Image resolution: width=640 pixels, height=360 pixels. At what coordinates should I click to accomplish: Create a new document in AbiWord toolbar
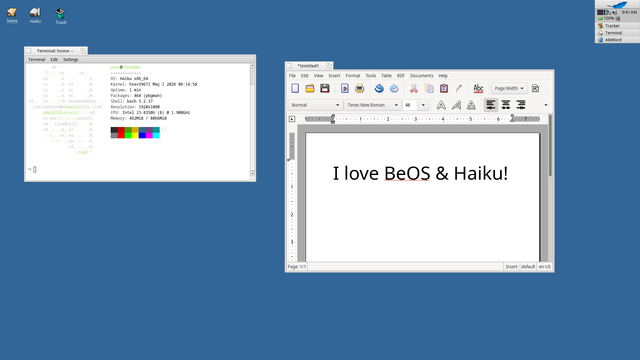point(295,88)
